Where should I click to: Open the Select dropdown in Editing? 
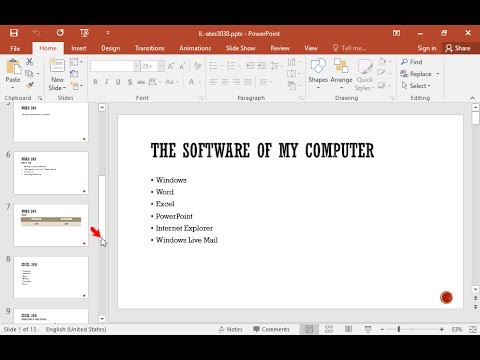tap(416, 86)
